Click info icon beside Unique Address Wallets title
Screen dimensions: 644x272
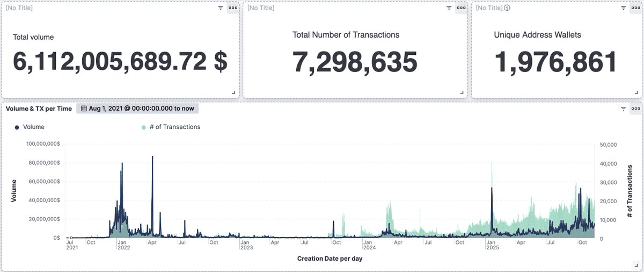tap(507, 8)
